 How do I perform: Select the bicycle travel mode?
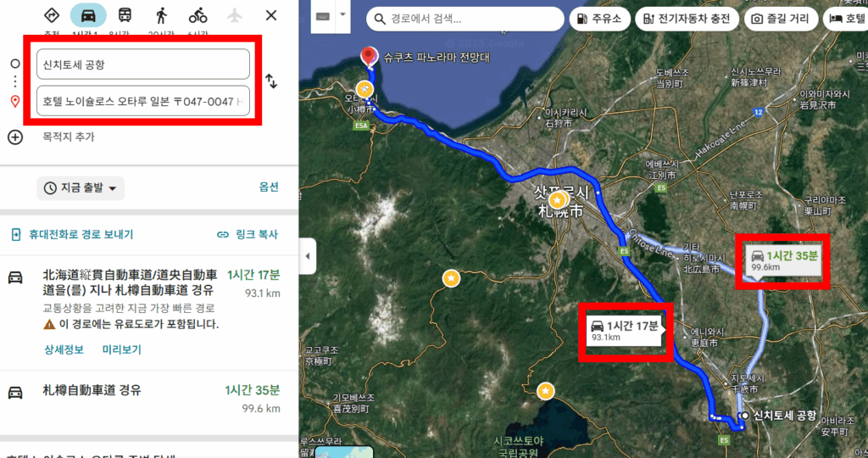point(198,15)
